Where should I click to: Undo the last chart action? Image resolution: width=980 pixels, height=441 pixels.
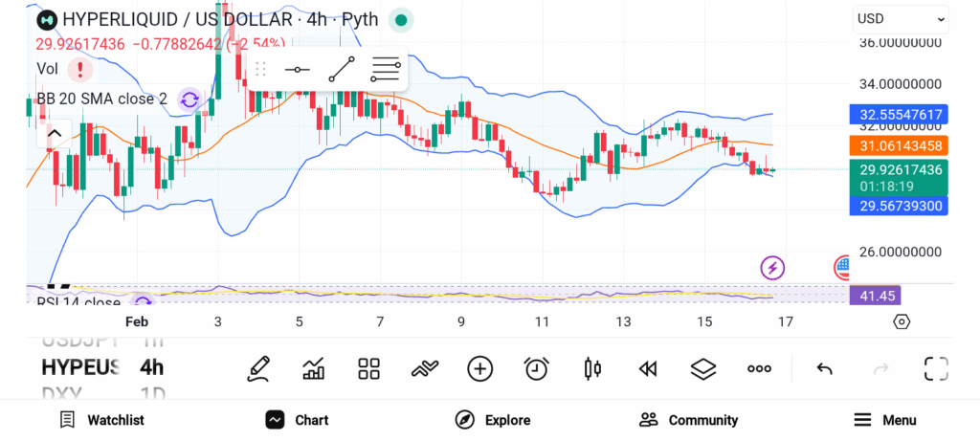[824, 368]
